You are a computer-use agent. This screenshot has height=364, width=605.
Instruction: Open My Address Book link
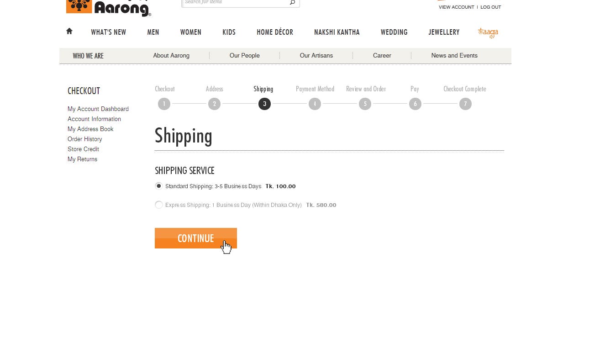coord(90,129)
